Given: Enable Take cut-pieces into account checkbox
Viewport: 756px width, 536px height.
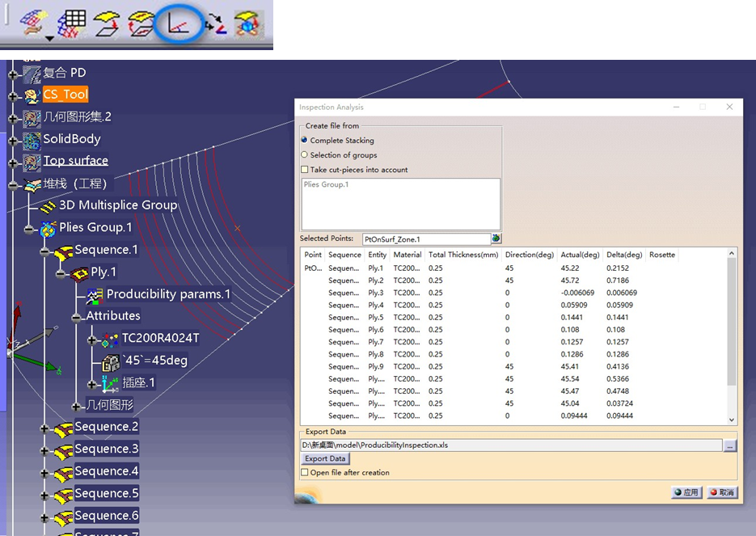Looking at the screenshot, I should tap(304, 169).
